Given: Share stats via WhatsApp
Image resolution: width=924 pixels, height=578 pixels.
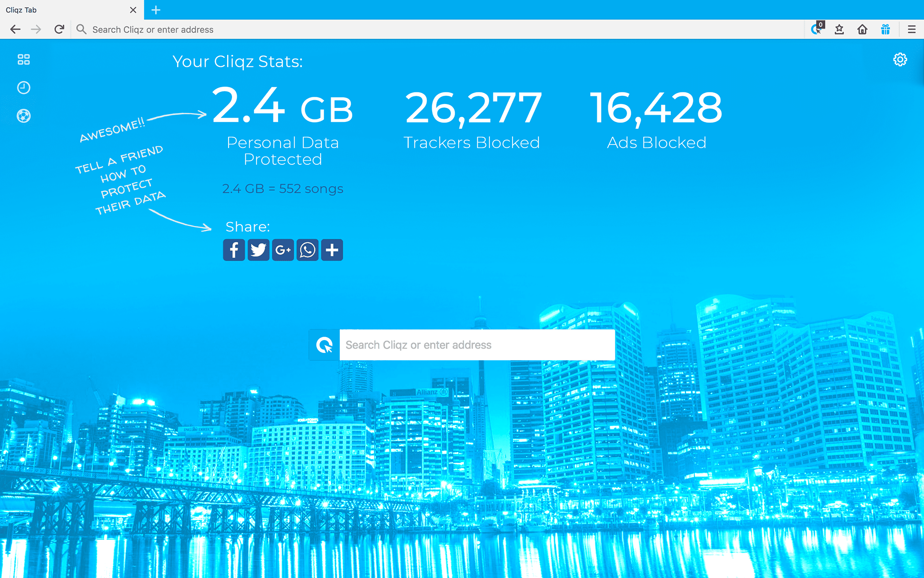Looking at the screenshot, I should 308,250.
